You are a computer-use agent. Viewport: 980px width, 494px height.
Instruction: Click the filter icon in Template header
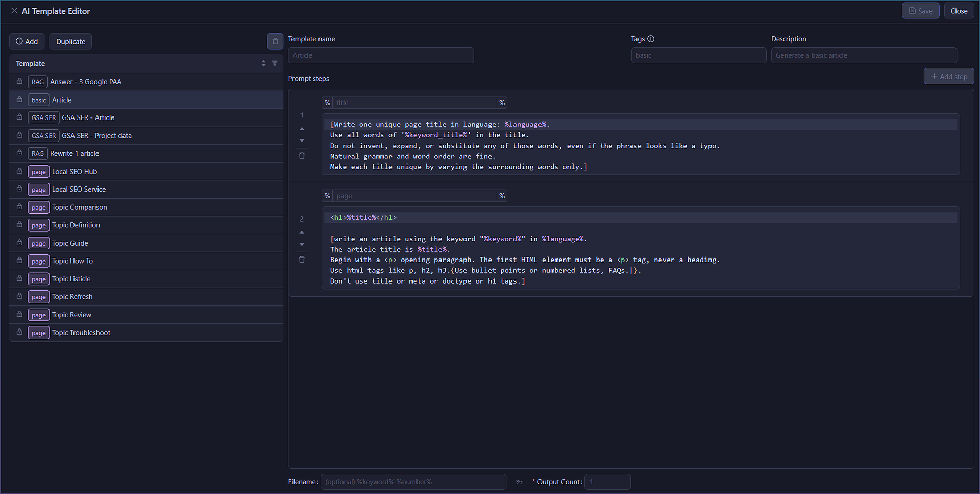(275, 63)
